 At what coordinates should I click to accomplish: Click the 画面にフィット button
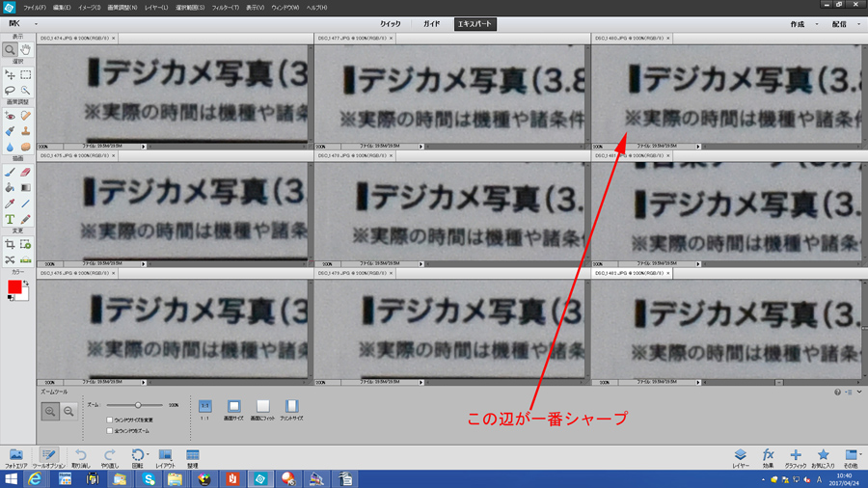(262, 407)
